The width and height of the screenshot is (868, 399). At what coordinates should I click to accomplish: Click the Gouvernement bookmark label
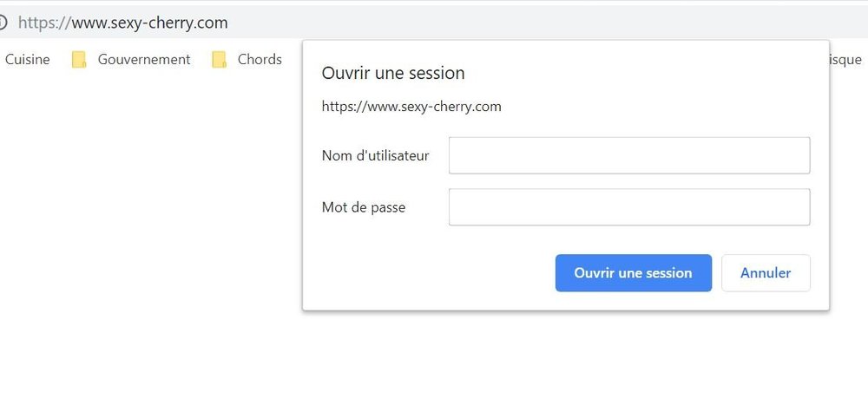point(144,59)
